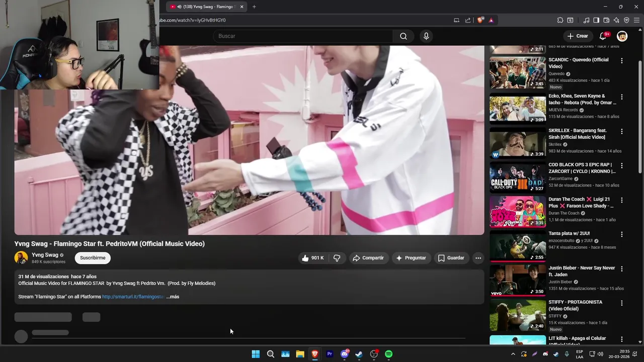Click the Suscribirme button
This screenshot has height=362, width=644.
pos(93,258)
